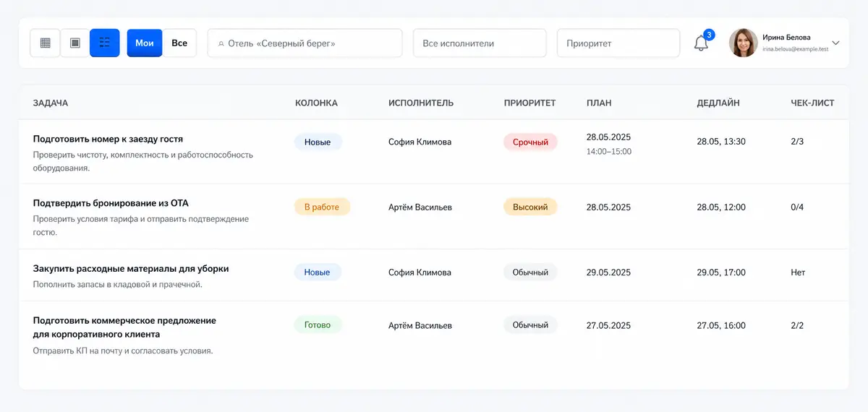Click email «irina.belova@example.test»
This screenshot has height=412, width=868.
[x=795, y=49]
